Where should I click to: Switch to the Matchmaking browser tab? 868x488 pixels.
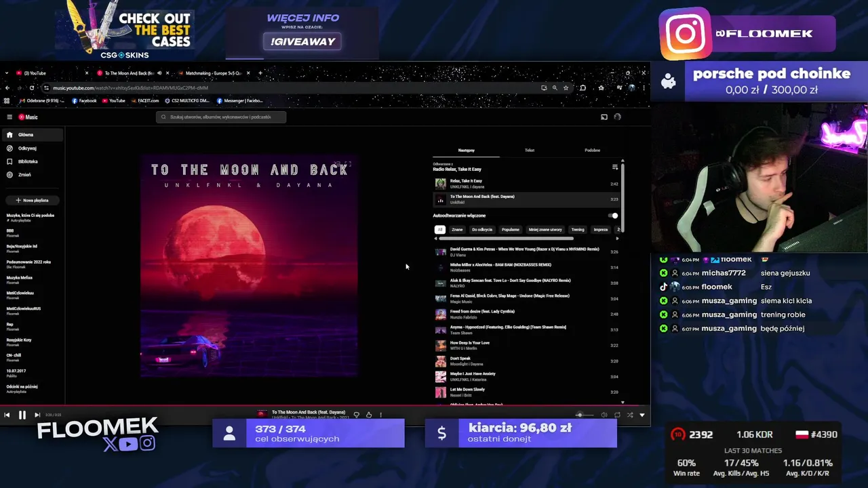pos(214,73)
